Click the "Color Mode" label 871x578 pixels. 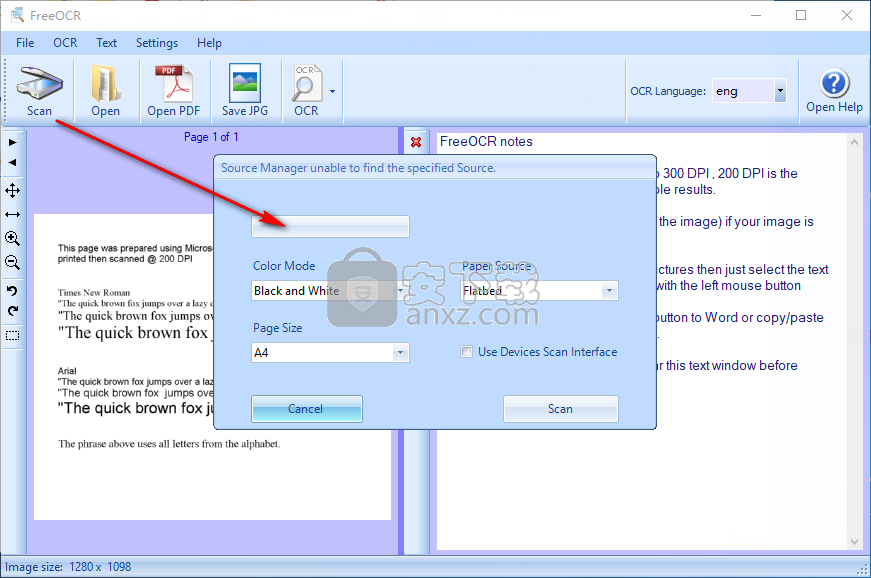(x=284, y=266)
